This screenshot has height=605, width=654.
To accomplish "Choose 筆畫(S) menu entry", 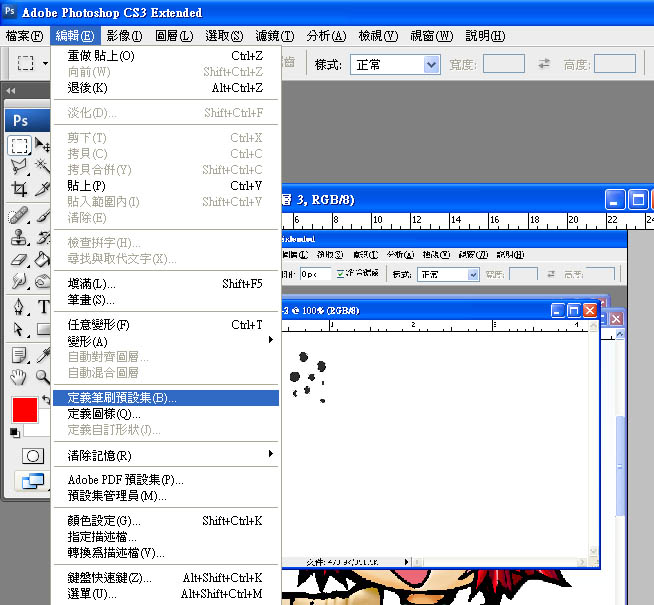I will tap(166, 300).
